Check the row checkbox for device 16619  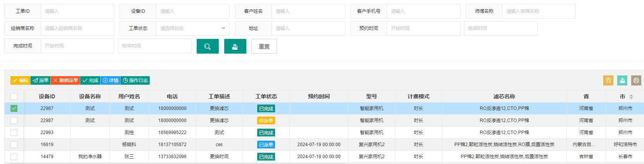coord(14,145)
